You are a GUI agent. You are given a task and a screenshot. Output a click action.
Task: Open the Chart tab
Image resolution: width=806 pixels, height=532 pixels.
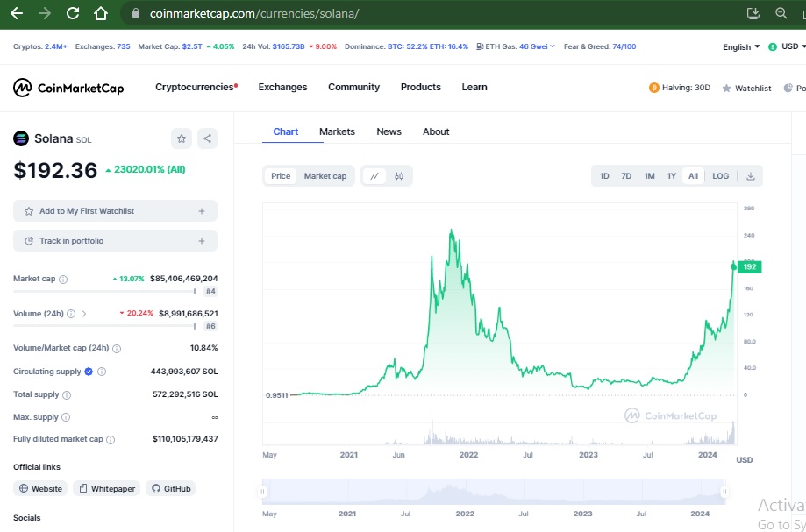pos(286,132)
